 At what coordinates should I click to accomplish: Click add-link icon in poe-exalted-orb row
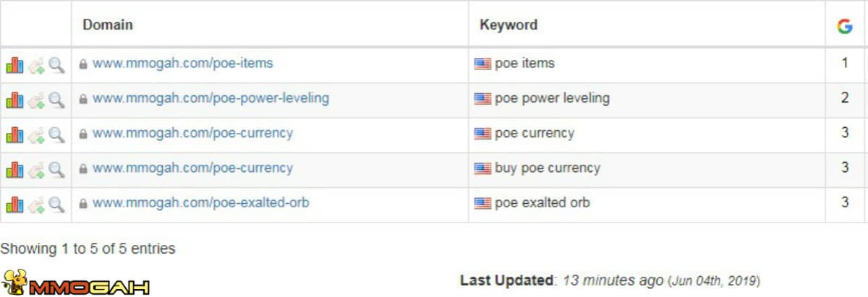36,204
